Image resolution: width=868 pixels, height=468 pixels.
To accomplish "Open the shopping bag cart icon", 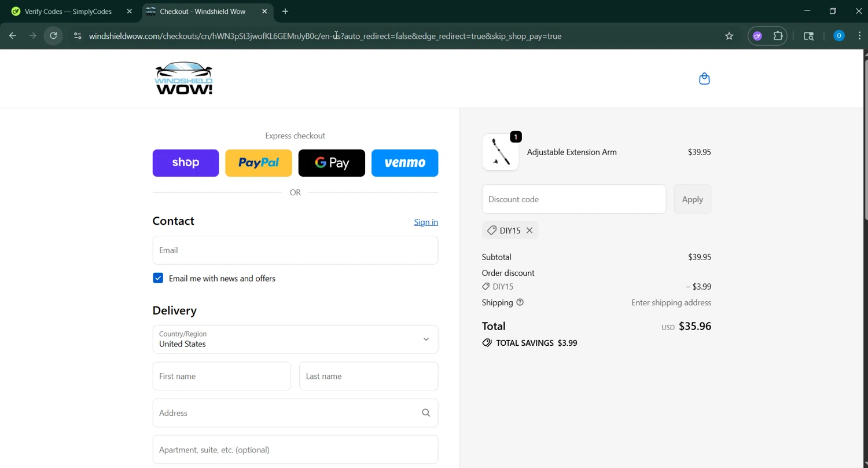I will click(x=704, y=79).
